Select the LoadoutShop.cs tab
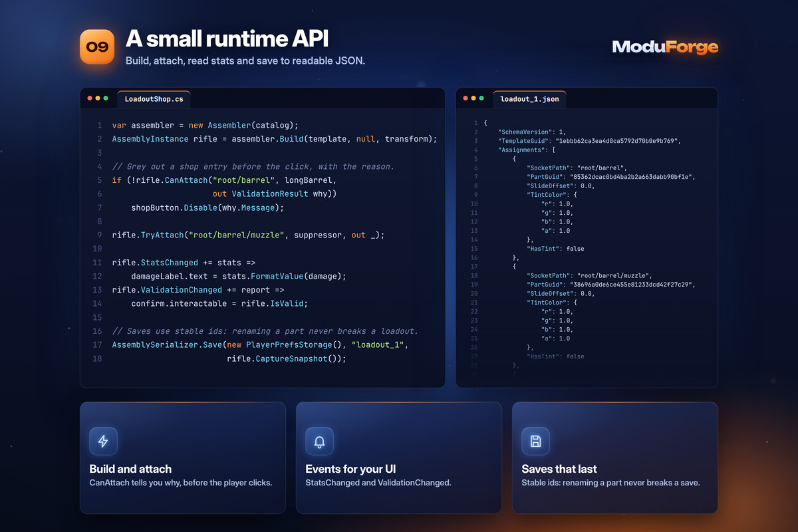This screenshot has height=532, width=798. tap(154, 99)
